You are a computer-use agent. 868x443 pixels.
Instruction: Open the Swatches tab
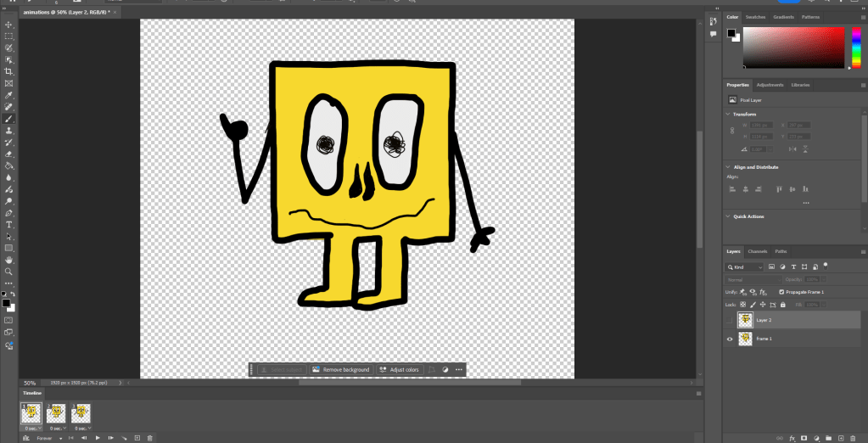(x=754, y=17)
